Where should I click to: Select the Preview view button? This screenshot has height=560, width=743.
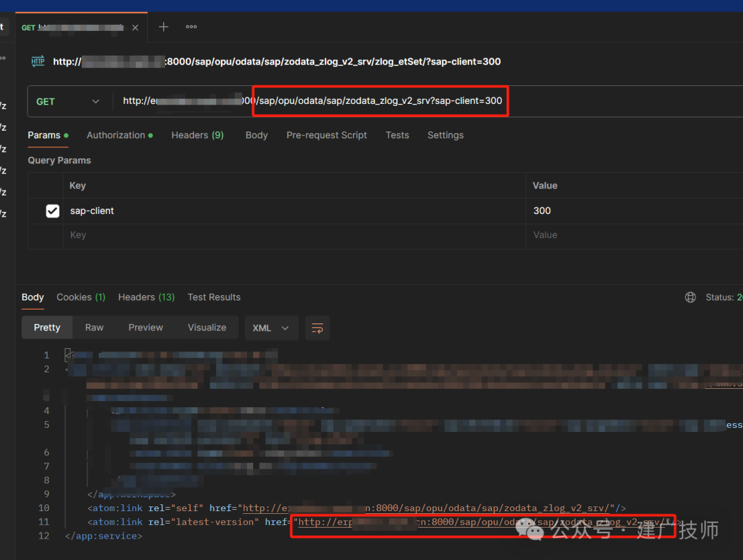pyautogui.click(x=145, y=328)
